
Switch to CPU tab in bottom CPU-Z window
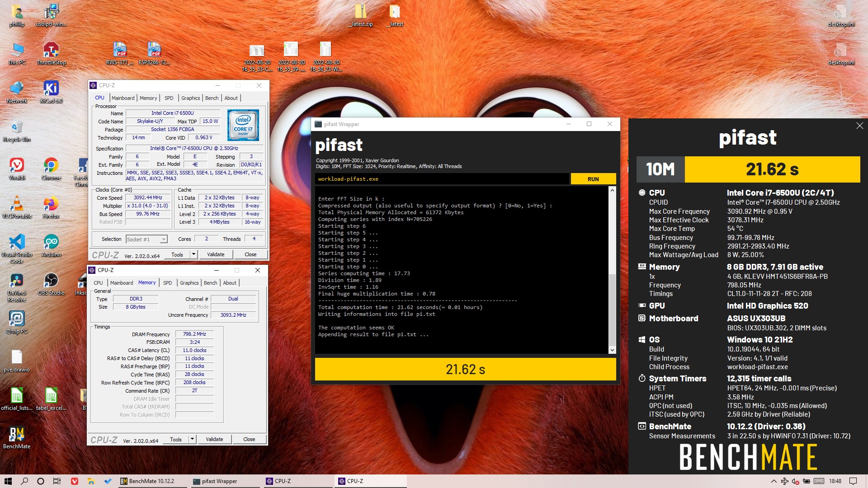[x=98, y=283]
